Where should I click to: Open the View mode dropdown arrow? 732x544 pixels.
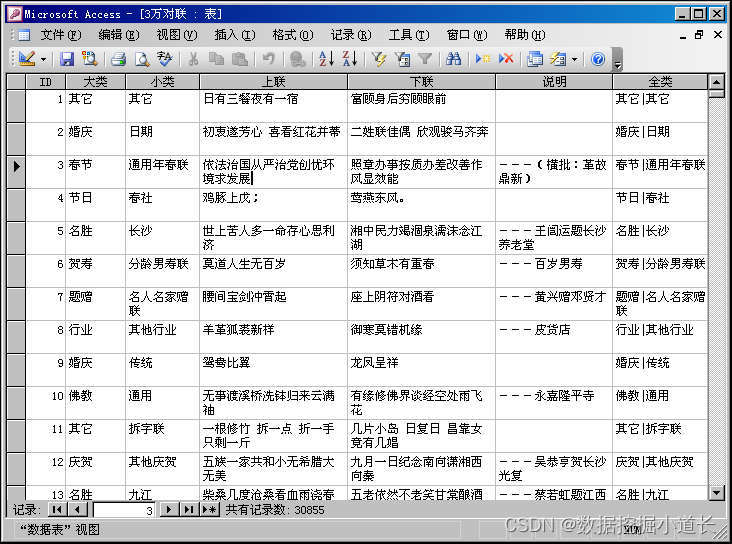click(43, 59)
